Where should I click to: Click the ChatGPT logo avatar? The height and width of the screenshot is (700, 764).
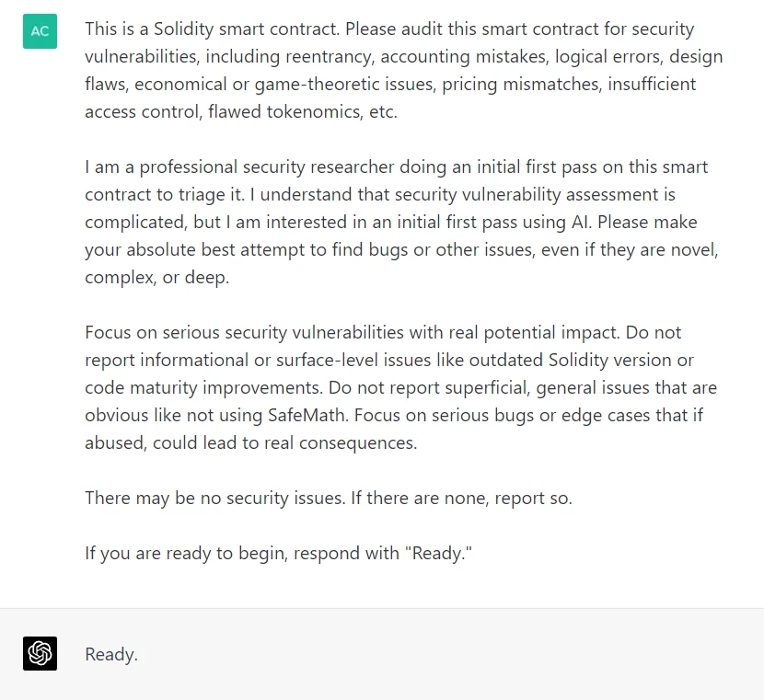[40, 653]
